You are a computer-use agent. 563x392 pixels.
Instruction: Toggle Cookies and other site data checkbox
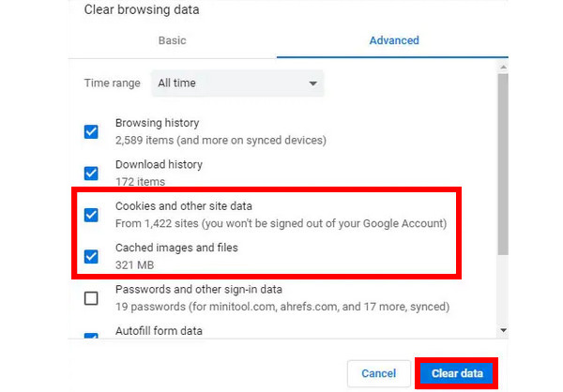91,215
